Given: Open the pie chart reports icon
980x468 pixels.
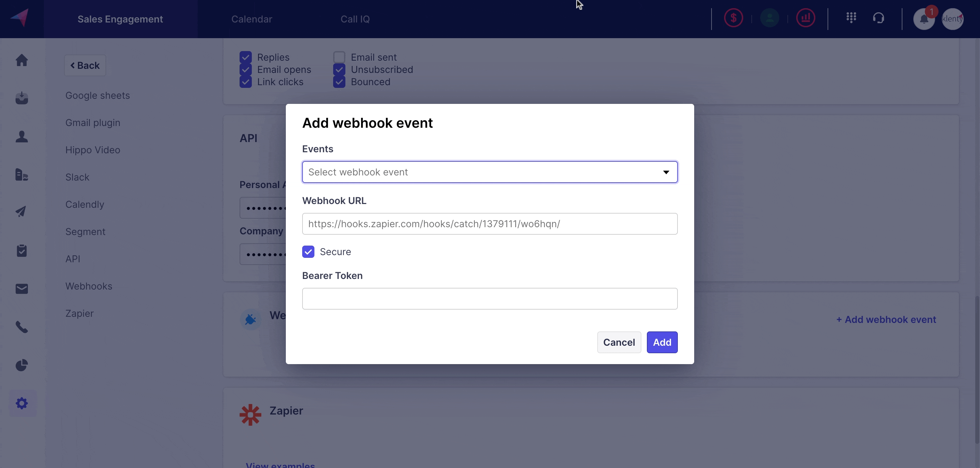Looking at the screenshot, I should click(22, 365).
